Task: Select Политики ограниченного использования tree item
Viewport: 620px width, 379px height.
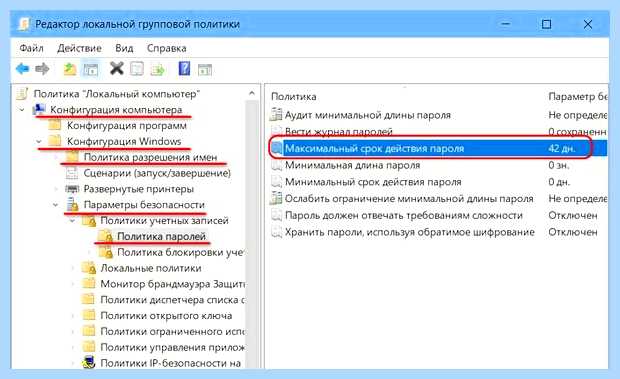Action: pos(172,331)
